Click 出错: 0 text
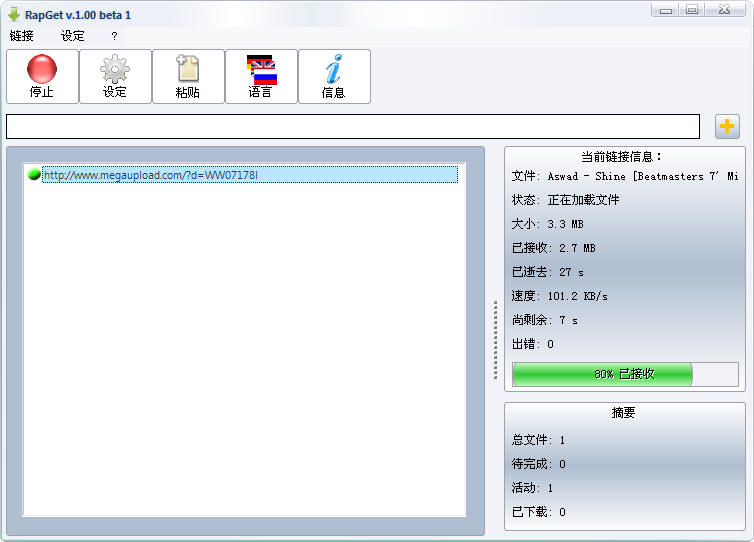This screenshot has height=542, width=754. click(x=533, y=344)
